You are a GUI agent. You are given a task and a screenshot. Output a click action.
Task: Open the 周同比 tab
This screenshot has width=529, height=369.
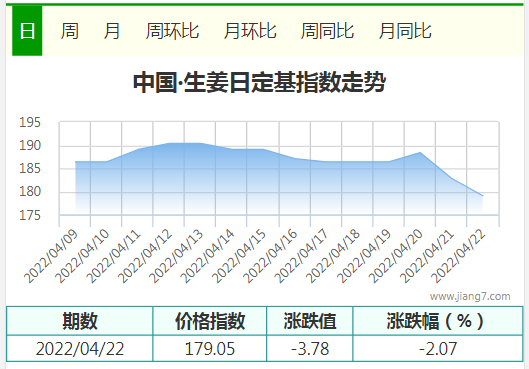tap(327, 31)
